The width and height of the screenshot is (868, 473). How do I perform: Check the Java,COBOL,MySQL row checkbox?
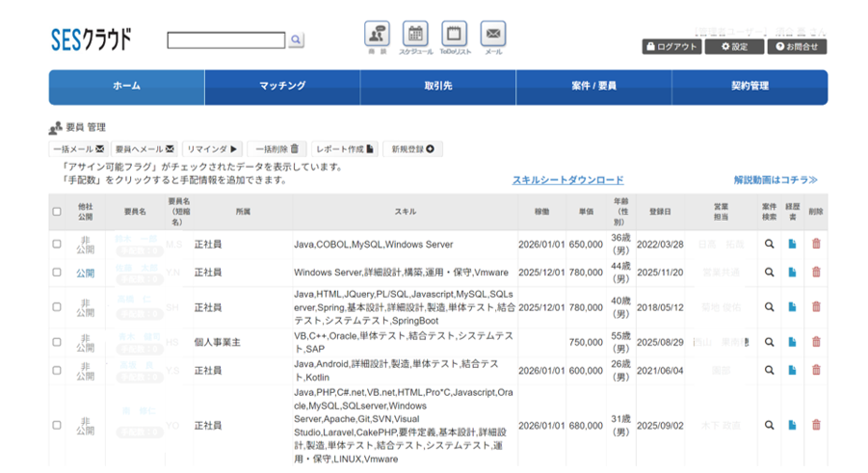coord(57,244)
